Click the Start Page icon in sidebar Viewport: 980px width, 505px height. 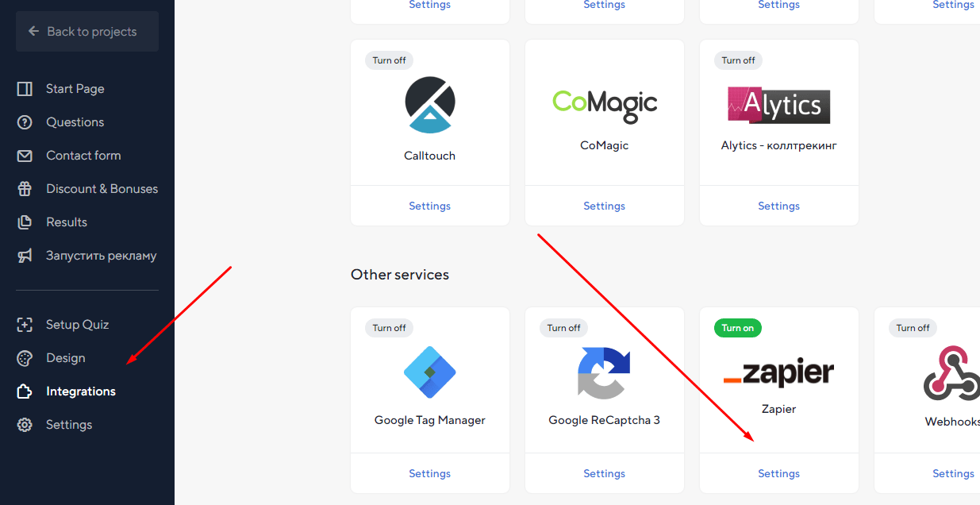(x=25, y=89)
